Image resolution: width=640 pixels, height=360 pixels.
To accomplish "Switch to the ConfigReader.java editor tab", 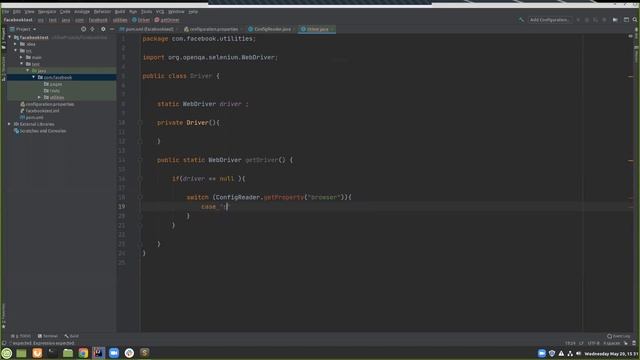I will (x=271, y=29).
